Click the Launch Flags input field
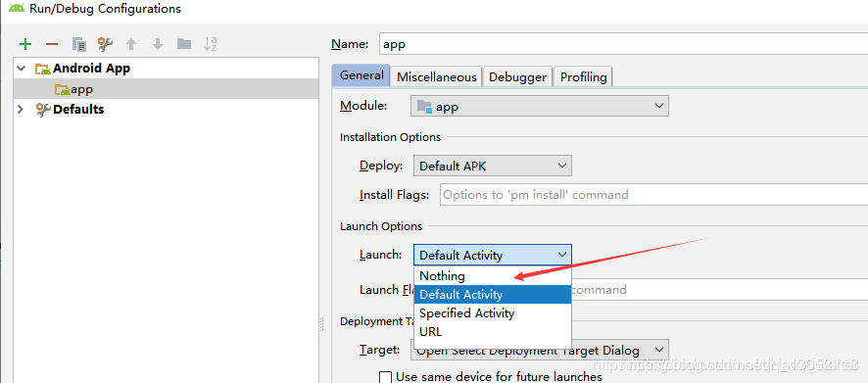Screen dimensions: 868x383 [x=720, y=290]
